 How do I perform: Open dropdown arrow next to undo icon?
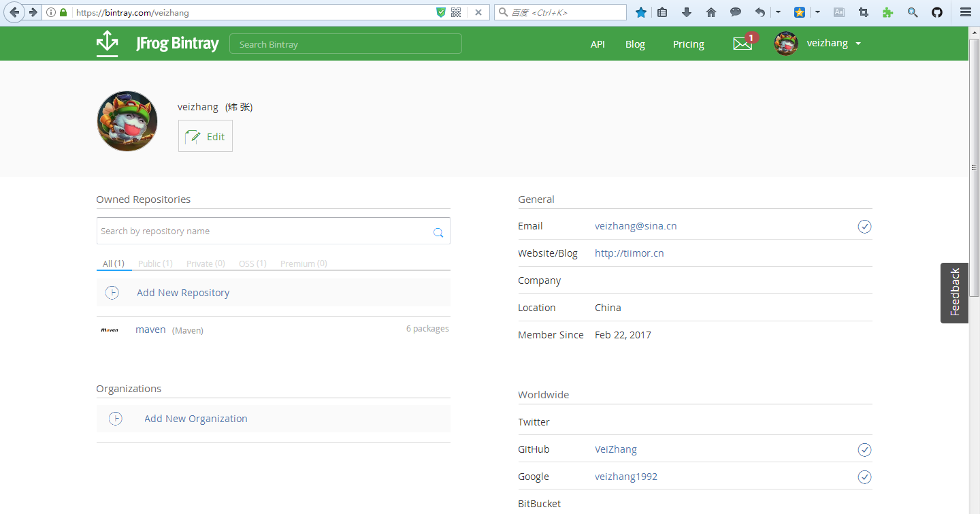click(778, 12)
